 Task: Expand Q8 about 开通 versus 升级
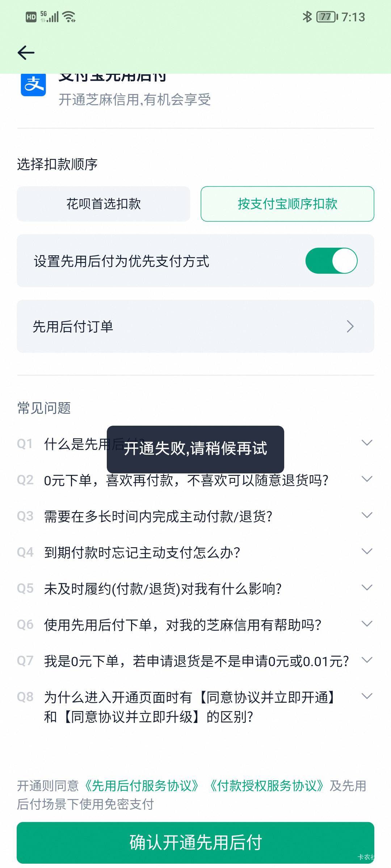(x=367, y=696)
